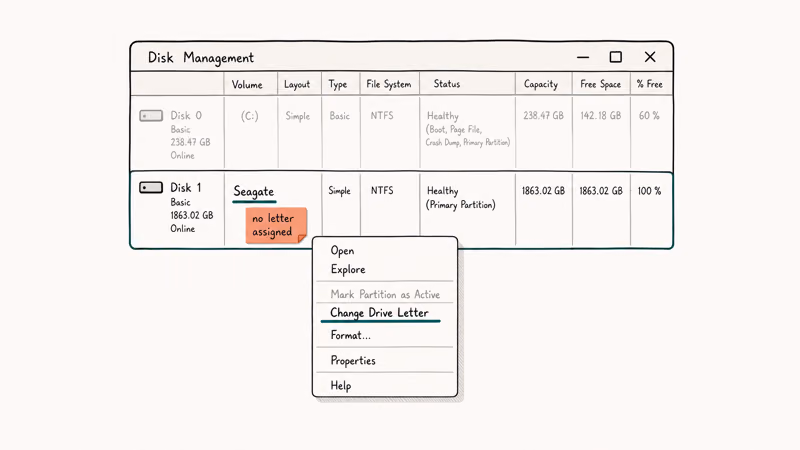Image resolution: width=800 pixels, height=450 pixels.
Task: Select the (C:) volume on Disk 0
Action: click(x=249, y=116)
